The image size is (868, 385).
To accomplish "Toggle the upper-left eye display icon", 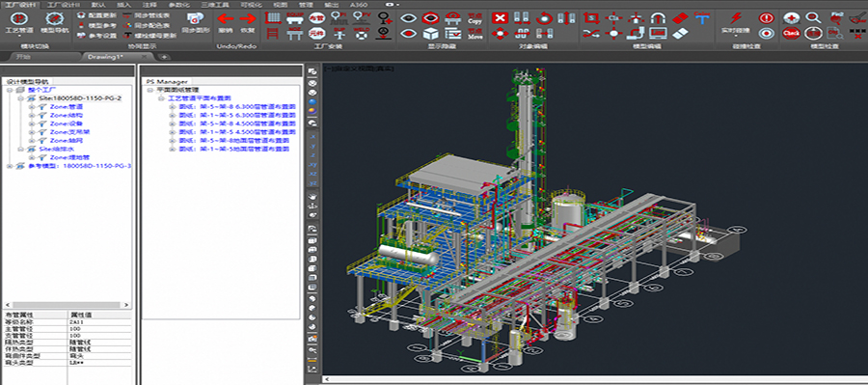I will [x=408, y=18].
